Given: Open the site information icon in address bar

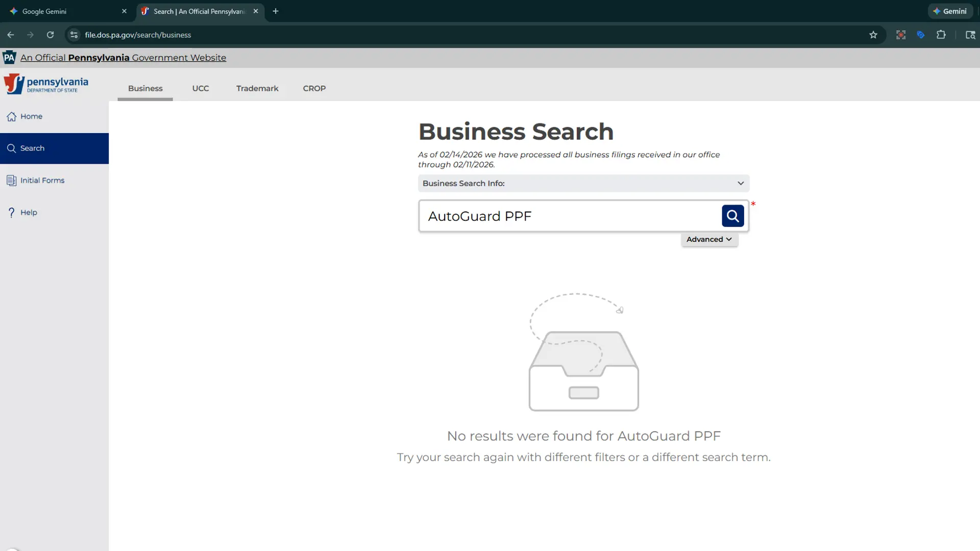Looking at the screenshot, I should point(74,35).
